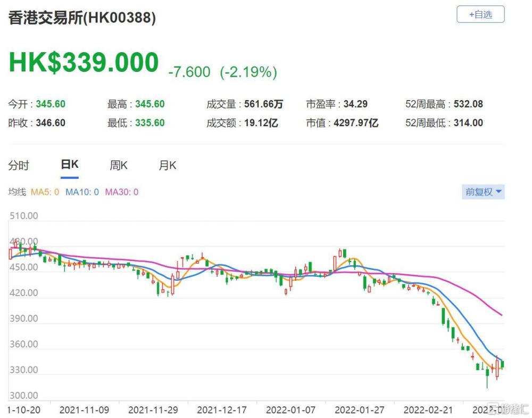
Task: Click the 均线 moving average label
Action: coord(17,192)
